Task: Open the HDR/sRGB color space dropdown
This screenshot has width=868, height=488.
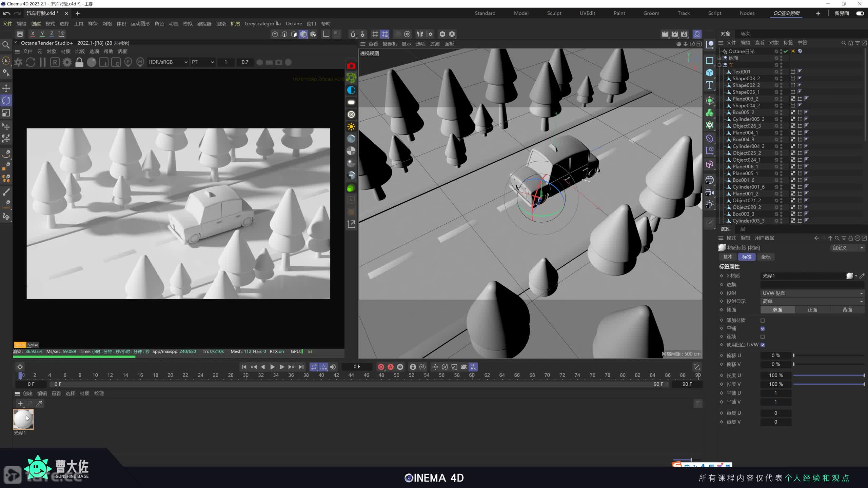Action: click(x=168, y=62)
